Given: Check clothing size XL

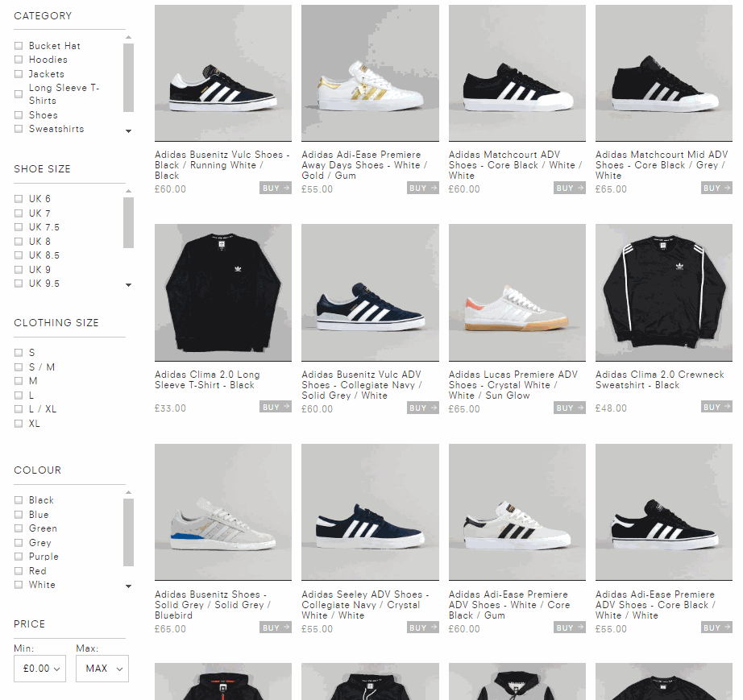Looking at the screenshot, I should [x=19, y=424].
